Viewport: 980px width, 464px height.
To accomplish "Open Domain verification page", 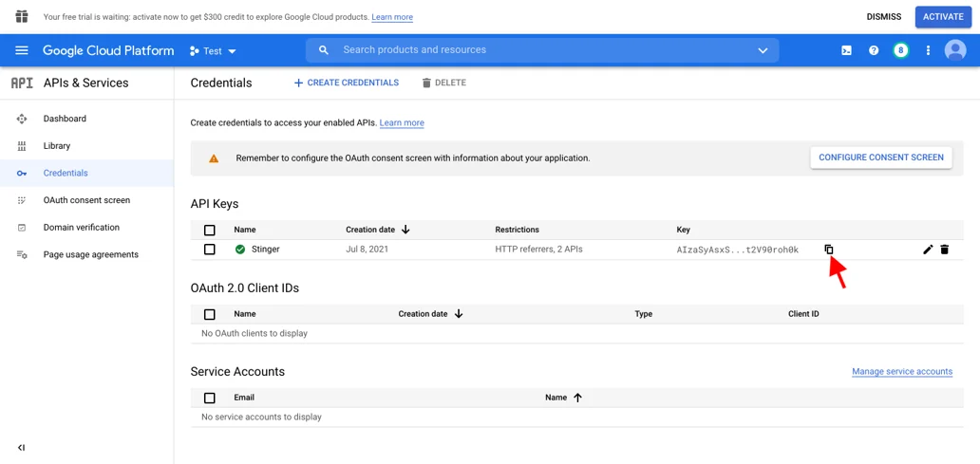I will coord(82,228).
